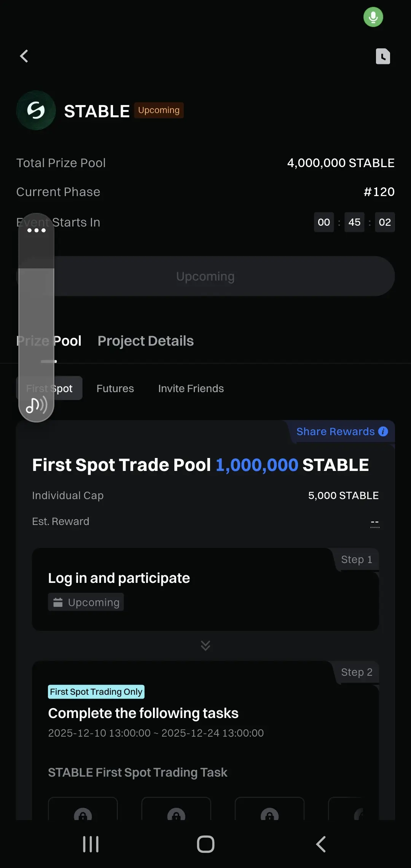The height and width of the screenshot is (868, 411).
Task: Switch to Project Details tab
Action: click(145, 341)
